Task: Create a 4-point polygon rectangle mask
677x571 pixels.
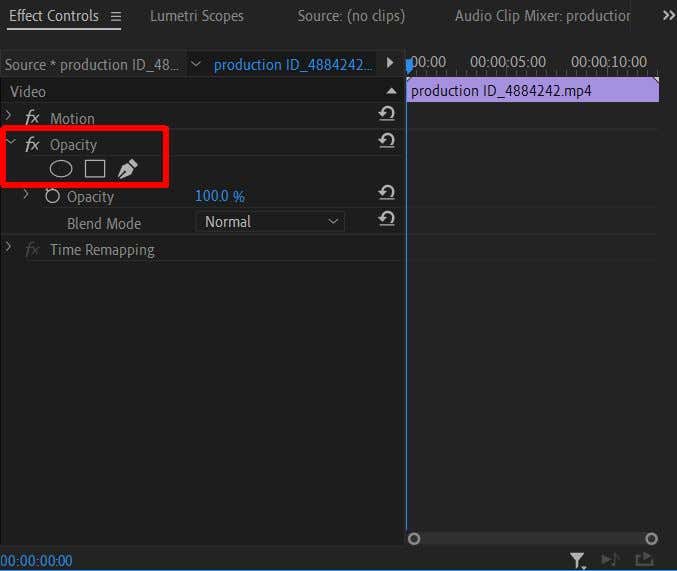Action: tap(95, 169)
